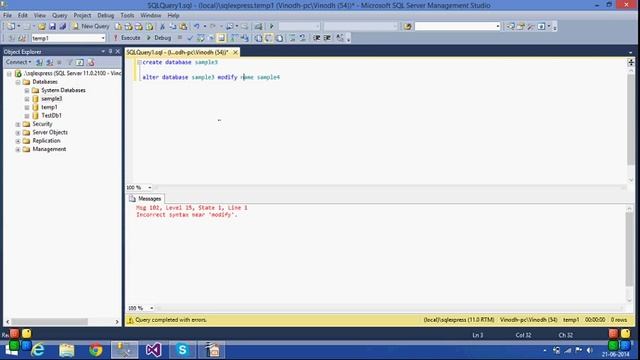
Task: Click the Disconnect icon in Object Explorer
Action: click(49, 62)
